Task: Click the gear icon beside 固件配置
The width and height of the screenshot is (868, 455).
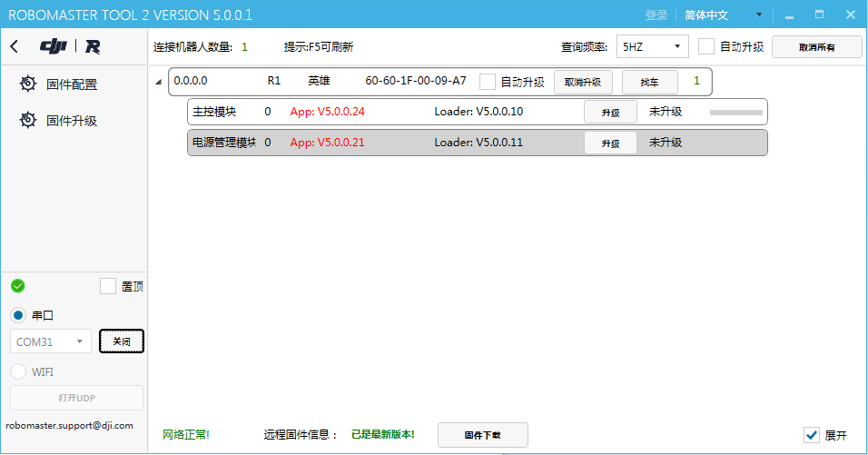Action: tap(27, 84)
